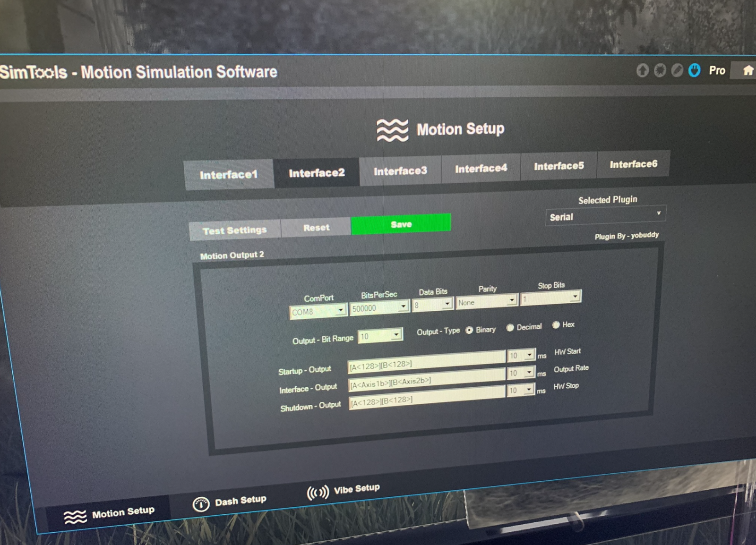Click the upload arrow icon in header
Image resolution: width=756 pixels, height=545 pixels.
[642, 70]
